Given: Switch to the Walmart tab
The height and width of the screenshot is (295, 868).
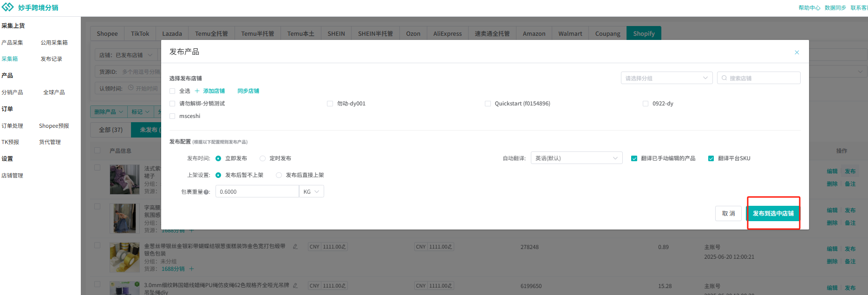Looking at the screenshot, I should pyautogui.click(x=570, y=33).
